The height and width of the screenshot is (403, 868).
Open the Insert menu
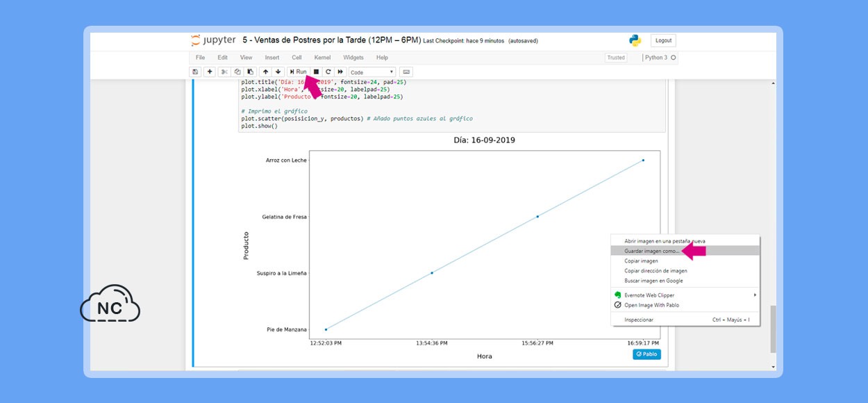coord(272,58)
